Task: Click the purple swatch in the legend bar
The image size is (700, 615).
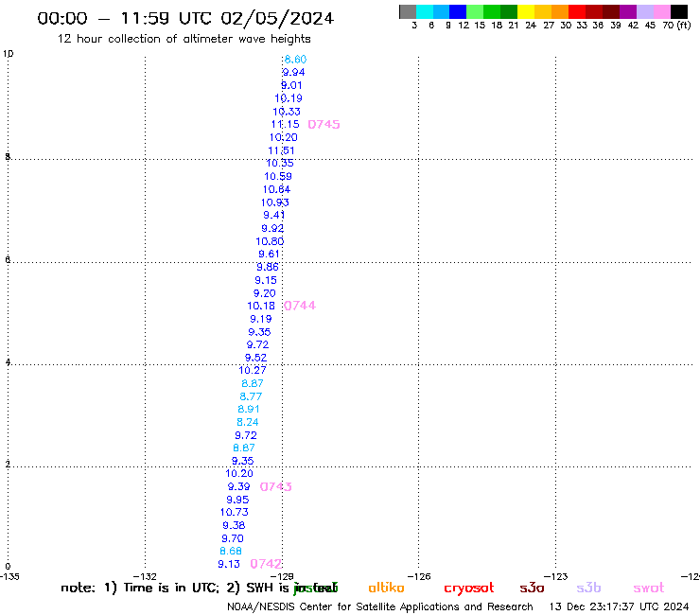Action: coord(628,11)
